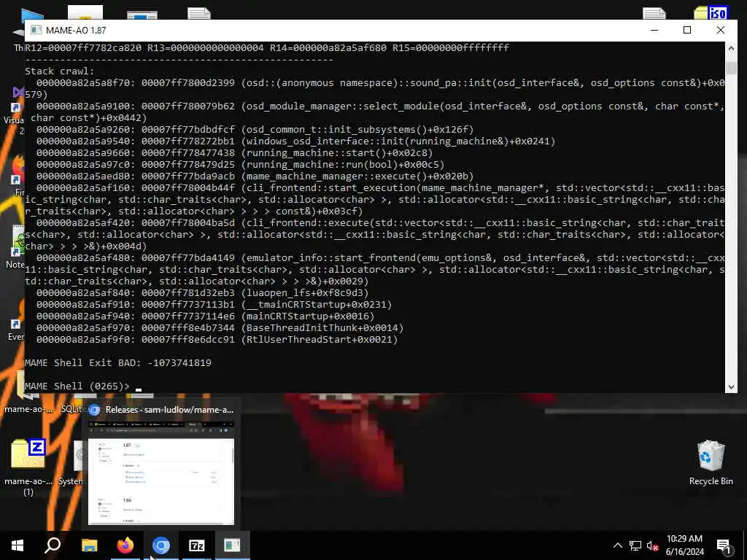Click the BaseThreadInitThunk+0x0014 stack line

[x=220, y=328]
